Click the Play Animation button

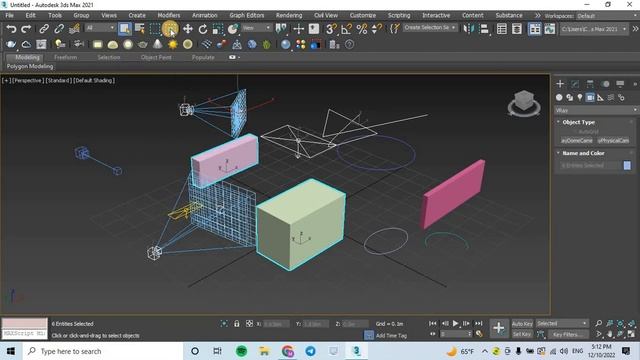[455, 323]
